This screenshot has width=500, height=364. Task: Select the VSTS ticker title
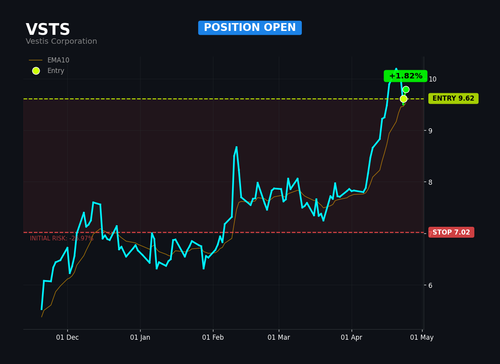pos(48,29)
